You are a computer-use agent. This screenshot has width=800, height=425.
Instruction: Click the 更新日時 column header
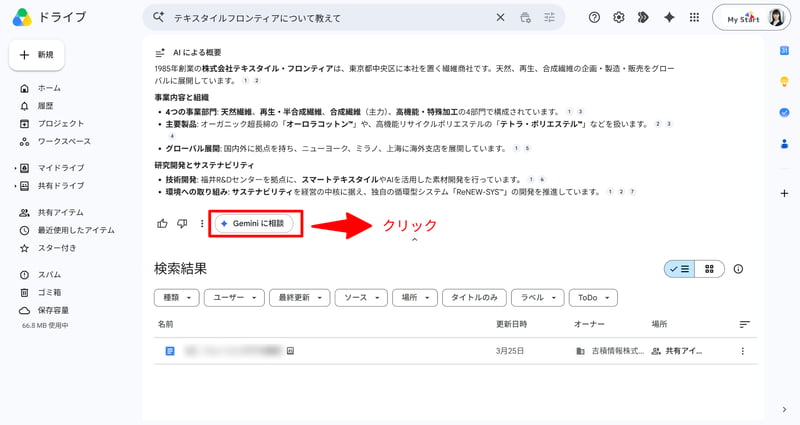[x=511, y=324]
